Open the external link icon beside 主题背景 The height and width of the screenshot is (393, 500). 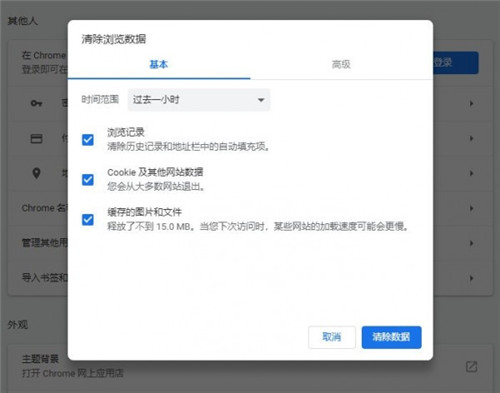(x=471, y=367)
